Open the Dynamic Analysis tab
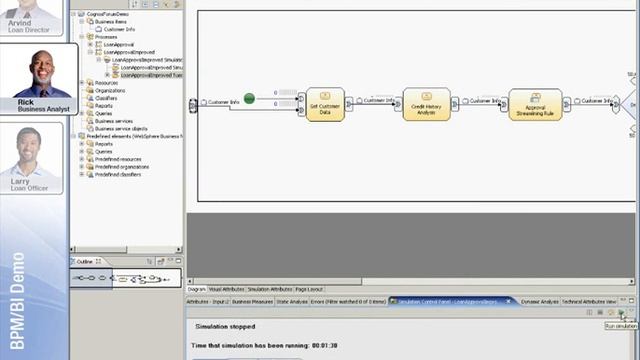 click(x=540, y=302)
